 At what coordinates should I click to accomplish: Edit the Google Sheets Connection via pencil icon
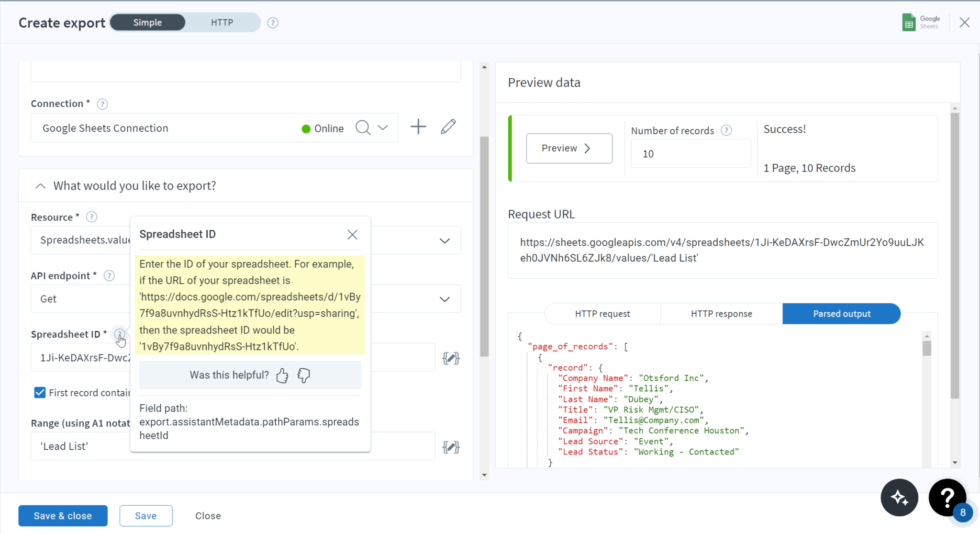[x=447, y=126]
